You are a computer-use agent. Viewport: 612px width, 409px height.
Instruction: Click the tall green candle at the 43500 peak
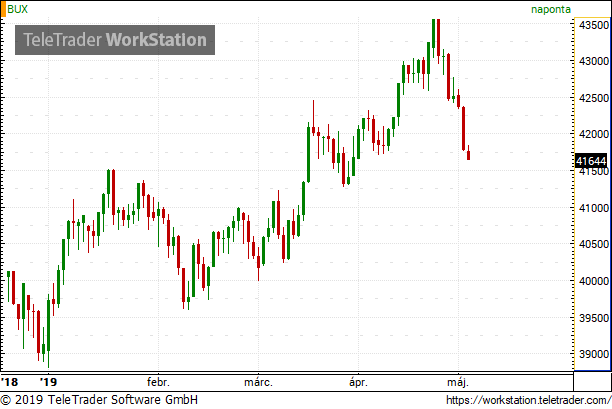[434, 38]
